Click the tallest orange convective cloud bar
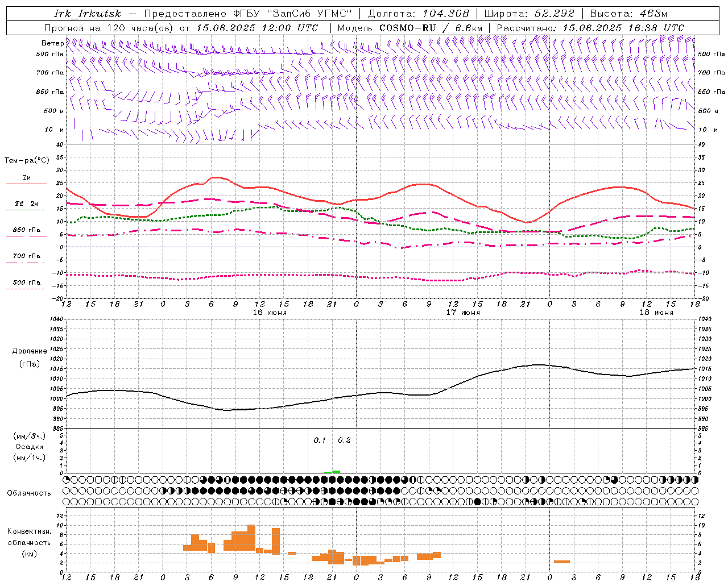 pyautogui.click(x=251, y=538)
